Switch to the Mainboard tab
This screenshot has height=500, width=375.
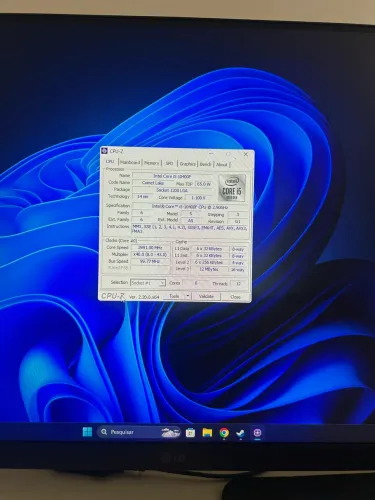[130, 162]
